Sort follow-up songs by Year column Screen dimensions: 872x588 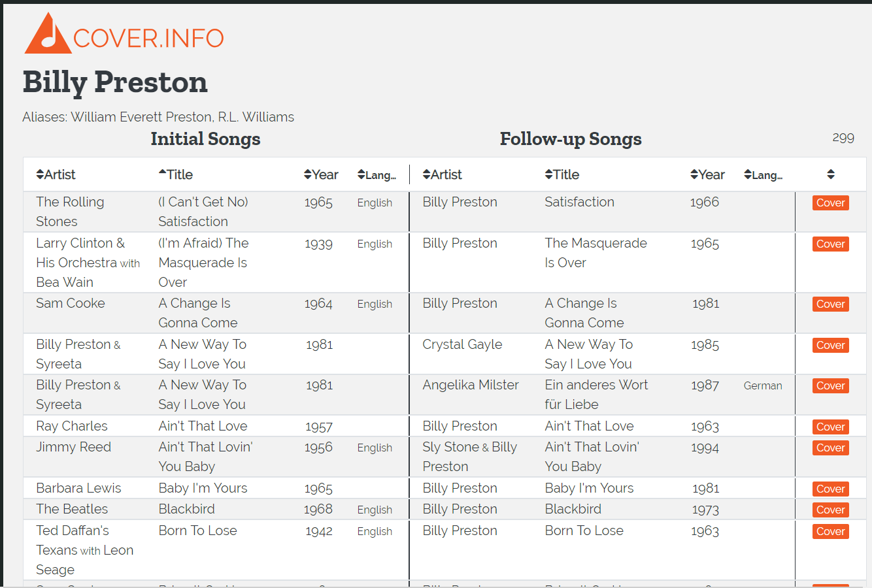707,174
